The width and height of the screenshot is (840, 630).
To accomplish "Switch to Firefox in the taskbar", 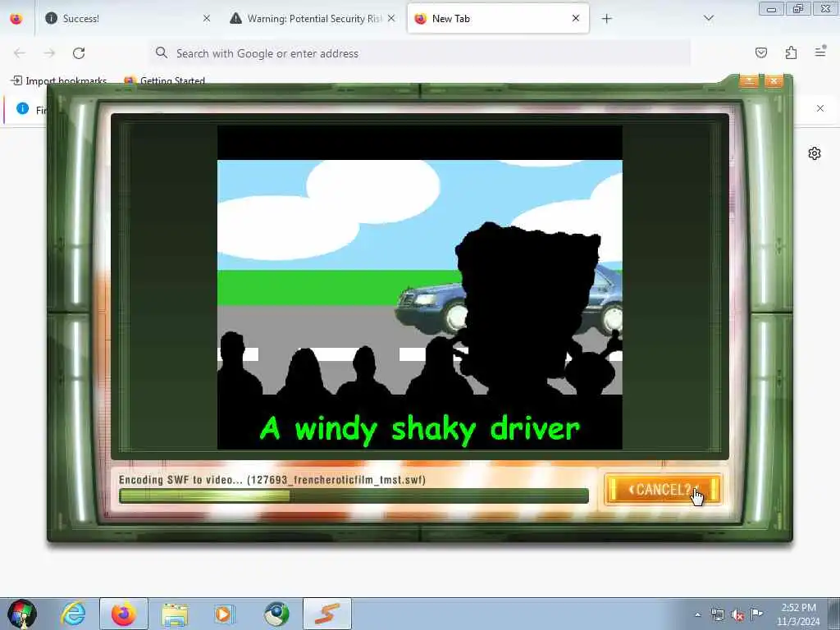I will tap(124, 614).
